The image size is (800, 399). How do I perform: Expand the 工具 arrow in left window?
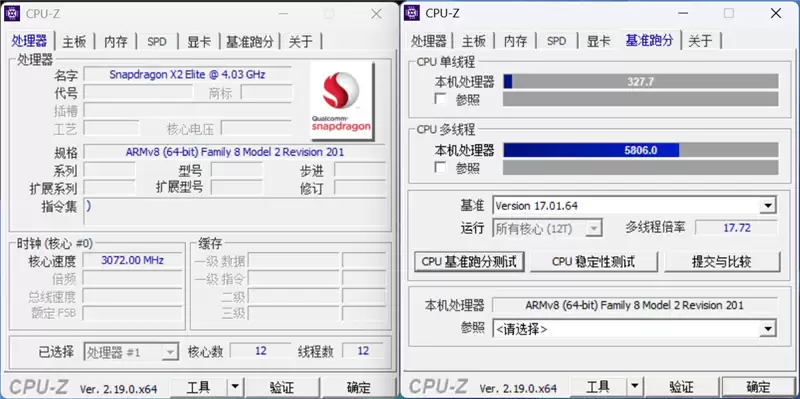pos(234,387)
